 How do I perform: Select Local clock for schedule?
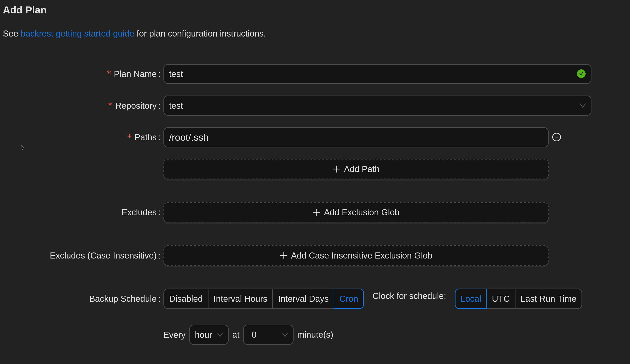470,299
